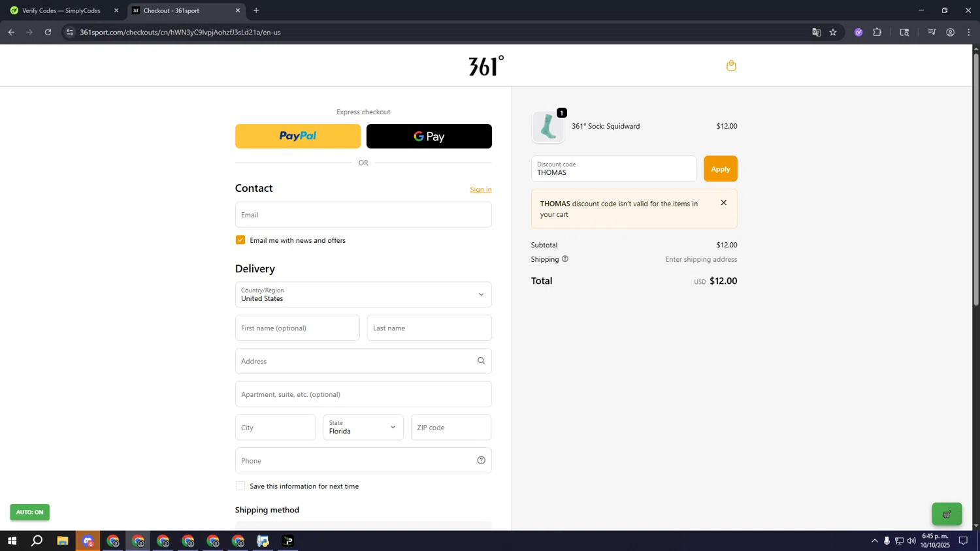Click the Phone input field
The image size is (980, 551).
coord(363,460)
